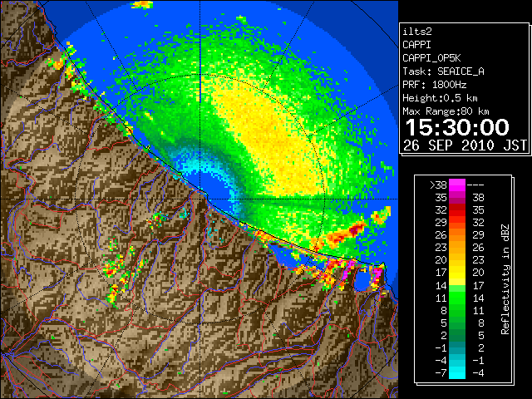Click the magenta >38 dBZ legend swatch

tap(457, 185)
